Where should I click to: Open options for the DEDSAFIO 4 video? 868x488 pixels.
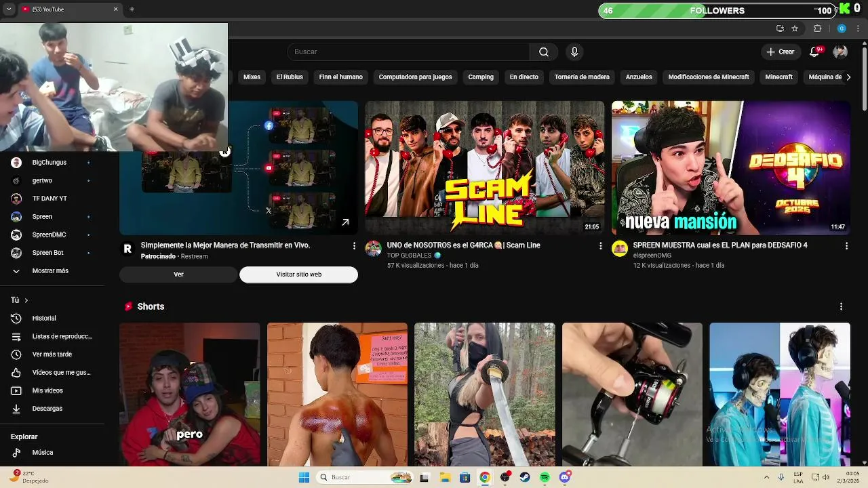846,246
